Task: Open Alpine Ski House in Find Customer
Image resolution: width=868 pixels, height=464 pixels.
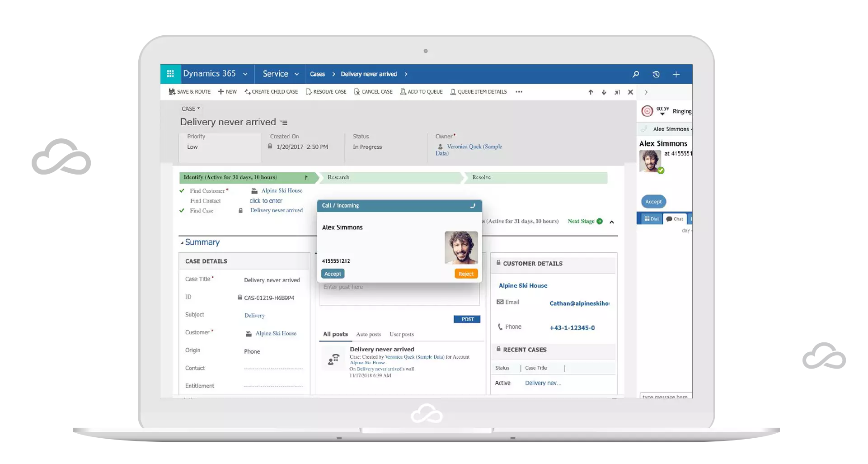Action: [282, 191]
